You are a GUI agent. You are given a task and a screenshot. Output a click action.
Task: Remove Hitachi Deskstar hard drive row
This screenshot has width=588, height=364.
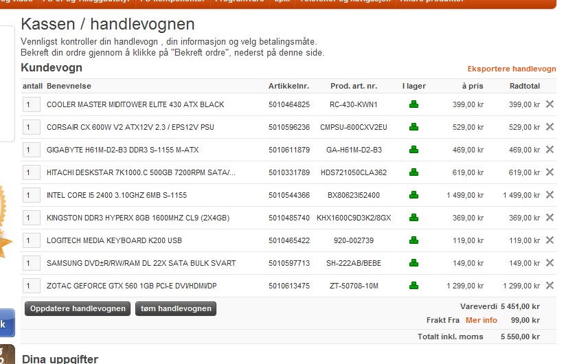(x=550, y=172)
